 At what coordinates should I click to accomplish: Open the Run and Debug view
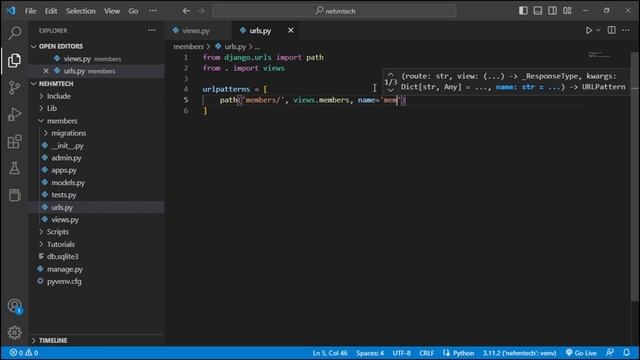pos(15,114)
